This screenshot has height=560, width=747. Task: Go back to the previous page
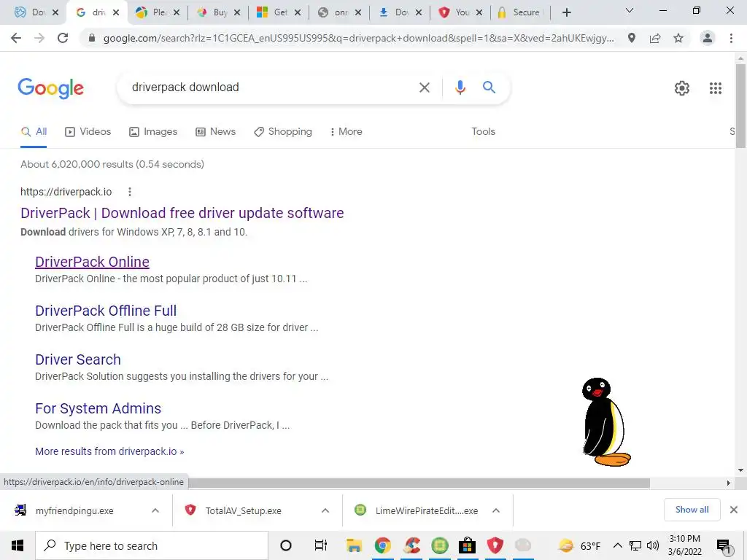[16, 38]
